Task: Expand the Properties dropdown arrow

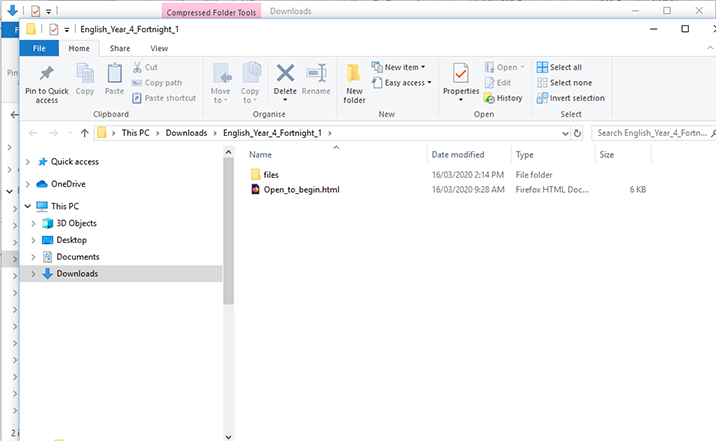Action: (461, 100)
